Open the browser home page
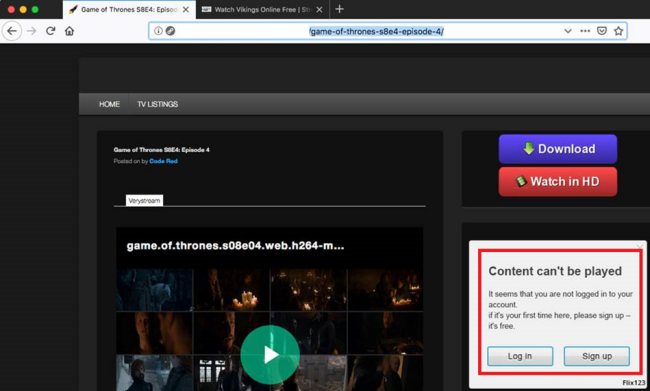Viewport: 650px width, 391px height. [x=70, y=31]
